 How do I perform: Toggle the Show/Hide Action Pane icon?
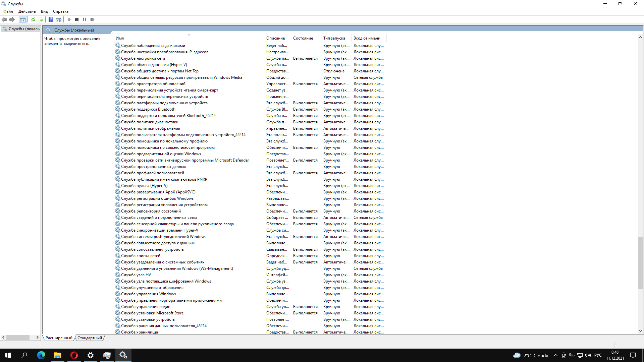click(59, 19)
